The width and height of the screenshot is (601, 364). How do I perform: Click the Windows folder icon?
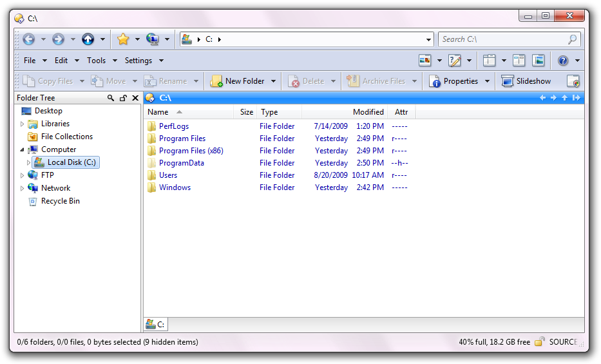pyautogui.click(x=152, y=187)
